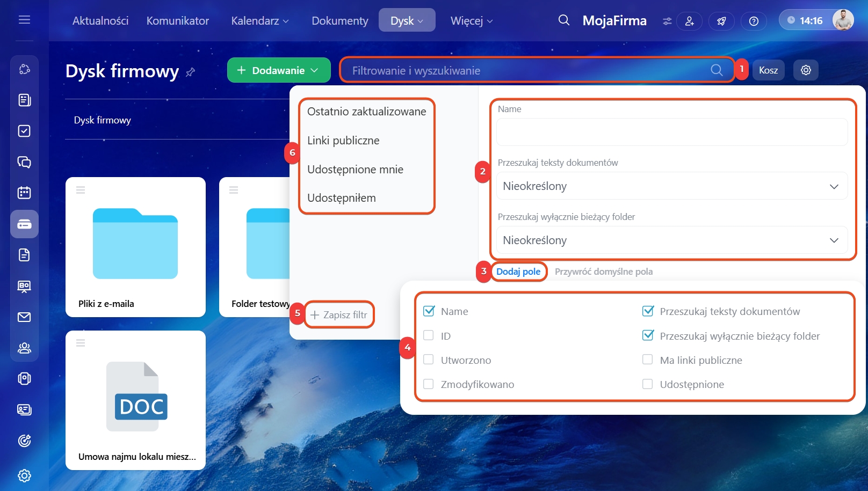Select the Udostępniłem preset filter
Image resolution: width=868 pixels, height=491 pixels.
[342, 198]
